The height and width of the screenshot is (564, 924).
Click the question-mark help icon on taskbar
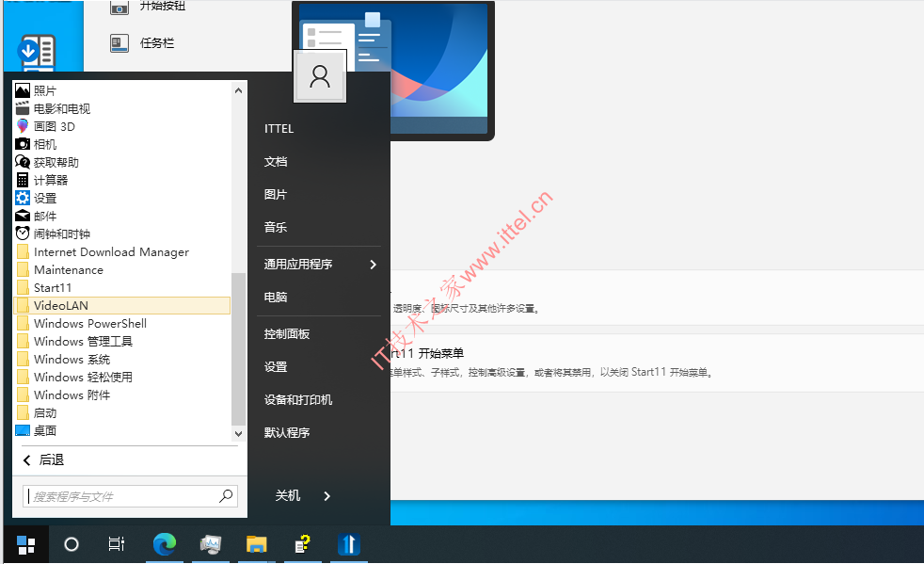302,544
